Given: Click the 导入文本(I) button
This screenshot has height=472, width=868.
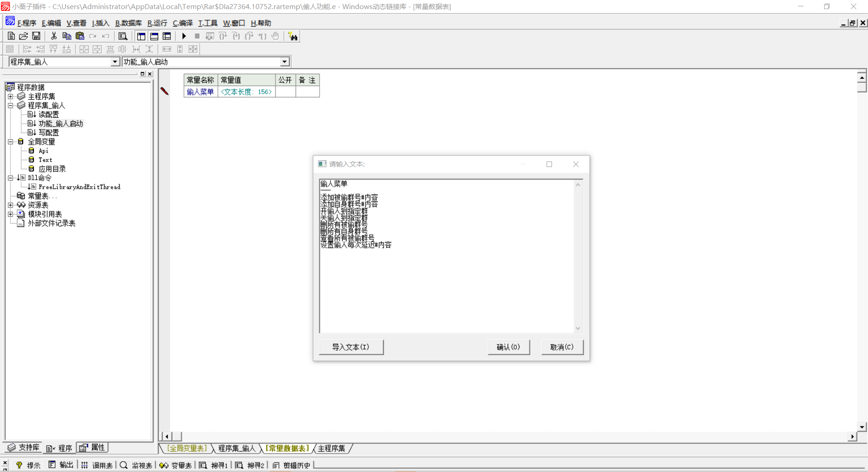Looking at the screenshot, I should 351,347.
